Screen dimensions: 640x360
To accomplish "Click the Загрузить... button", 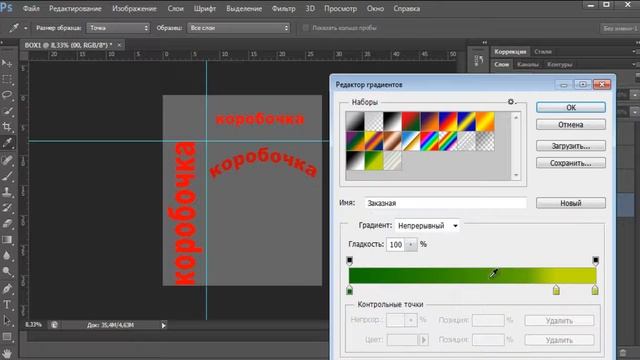I will (571, 146).
